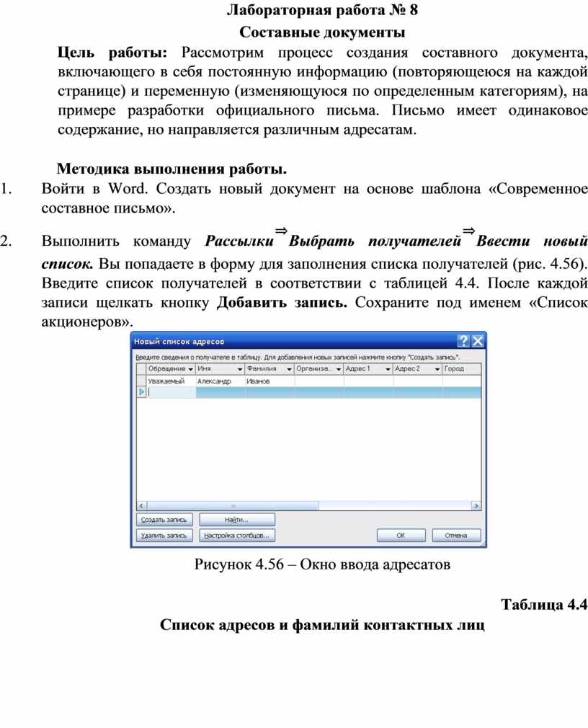Click the Город column header

coord(461,368)
